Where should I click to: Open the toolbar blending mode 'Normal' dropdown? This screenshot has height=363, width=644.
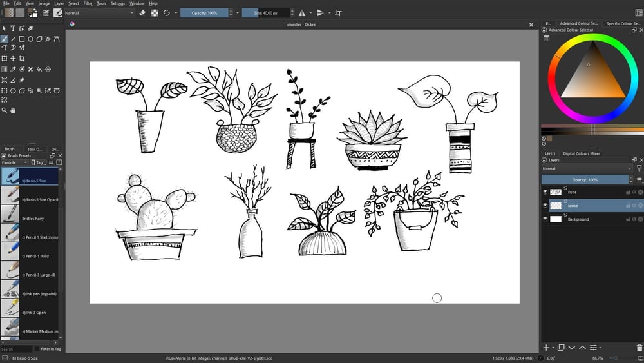[99, 13]
